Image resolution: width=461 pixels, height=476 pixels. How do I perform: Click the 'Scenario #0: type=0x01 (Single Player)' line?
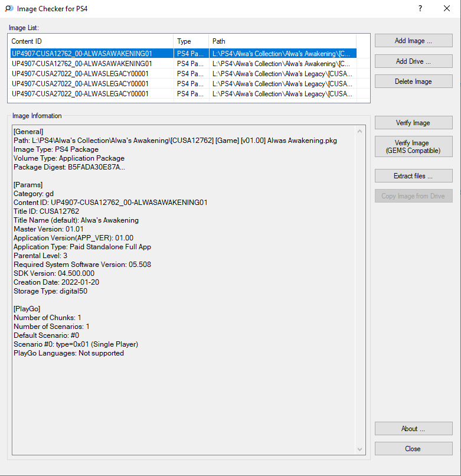coord(76,344)
